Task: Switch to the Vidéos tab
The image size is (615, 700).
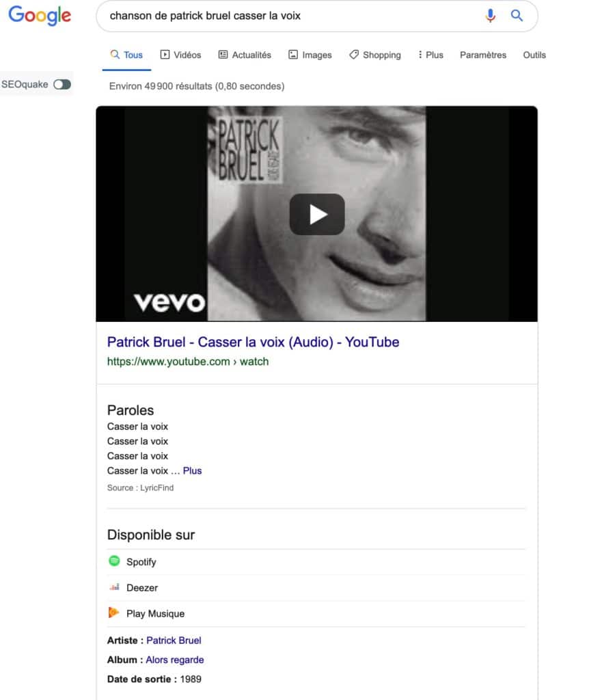Action: tap(180, 55)
